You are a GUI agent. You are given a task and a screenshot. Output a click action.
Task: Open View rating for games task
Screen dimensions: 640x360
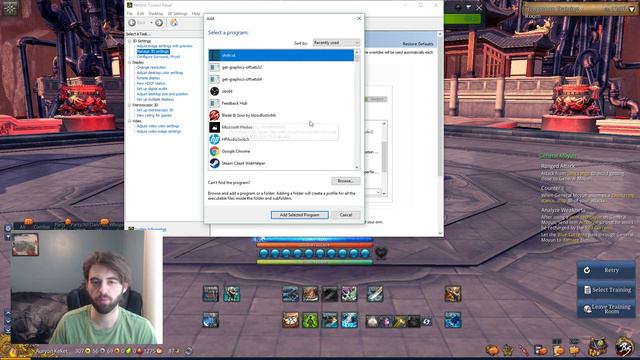(x=154, y=116)
